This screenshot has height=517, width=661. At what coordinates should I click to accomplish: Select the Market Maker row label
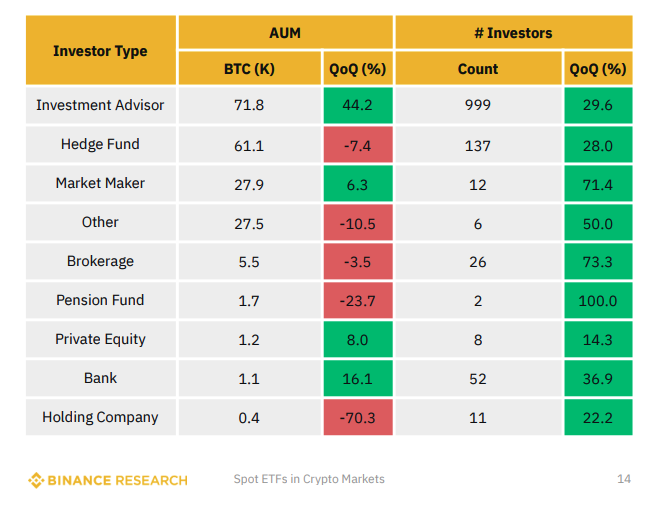[100, 183]
